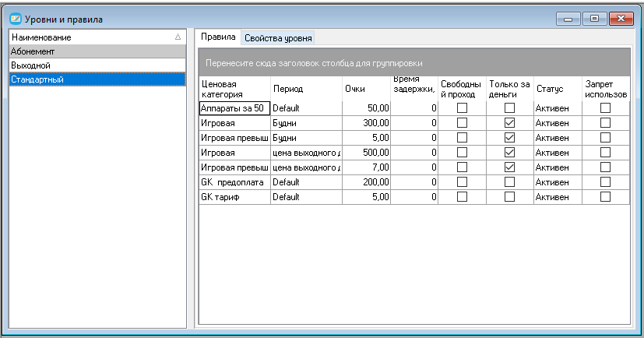Click the window icon beside Уровни и правила
Image resolution: width=644 pixels, height=338 pixels.
(16, 19)
